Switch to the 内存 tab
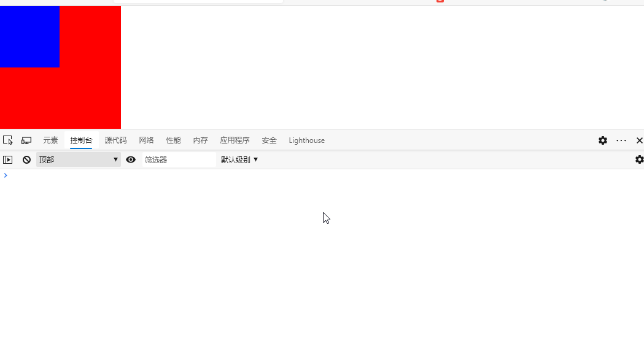This screenshot has height=360, width=644. [x=200, y=140]
